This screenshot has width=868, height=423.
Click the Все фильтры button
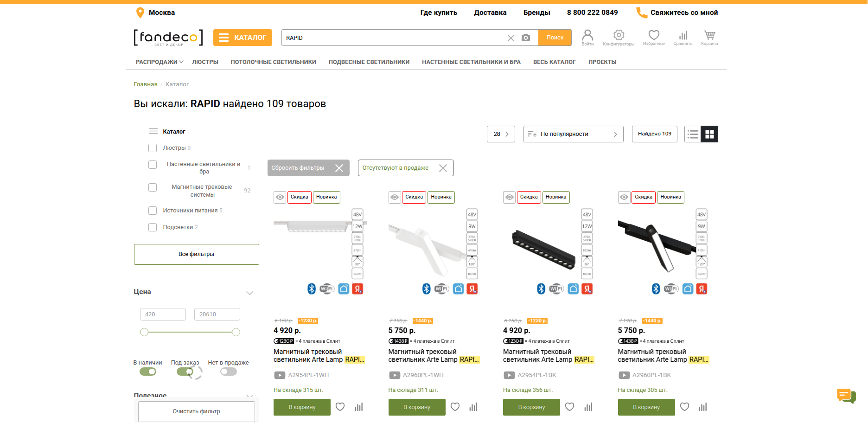pyautogui.click(x=197, y=254)
